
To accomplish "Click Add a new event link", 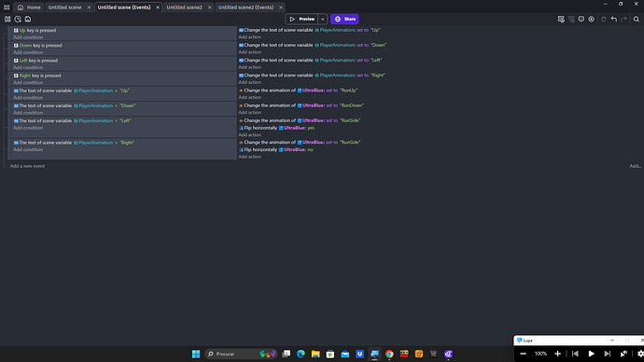I will pyautogui.click(x=27, y=166).
